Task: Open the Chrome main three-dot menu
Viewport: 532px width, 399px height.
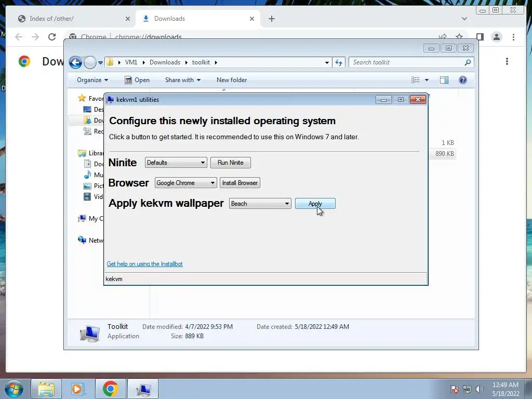Action: point(513,37)
